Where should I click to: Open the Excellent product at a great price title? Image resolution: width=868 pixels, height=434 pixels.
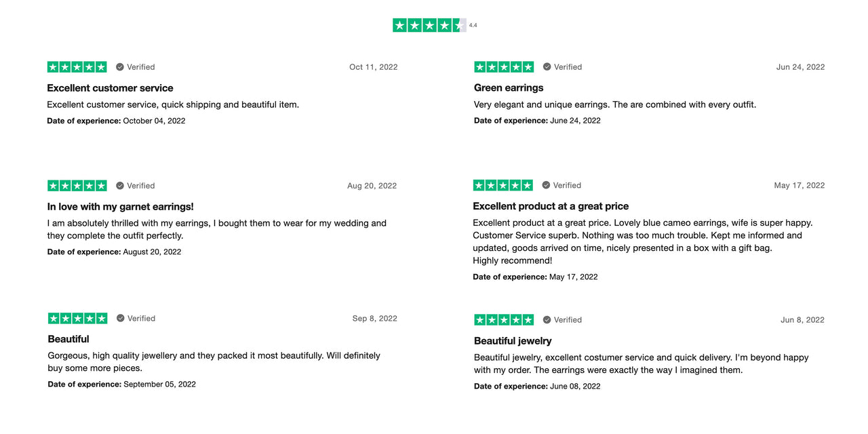(551, 206)
